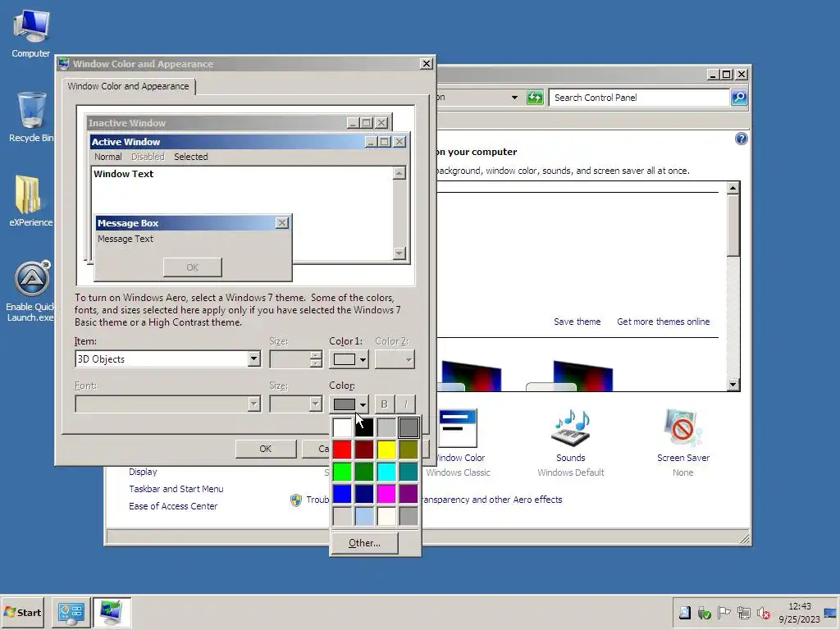This screenshot has width=840, height=630.
Task: Click the muted volume tray icon
Action: pos(764,612)
